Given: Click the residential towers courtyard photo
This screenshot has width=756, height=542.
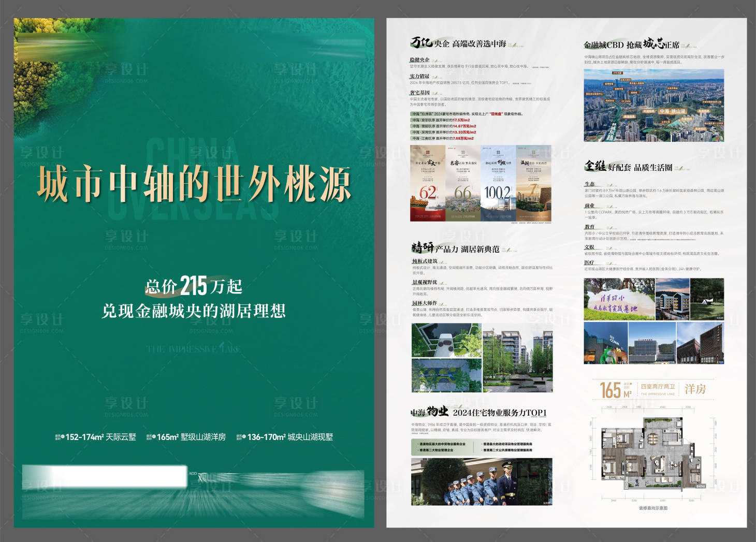Looking at the screenshot, I should point(517,358).
